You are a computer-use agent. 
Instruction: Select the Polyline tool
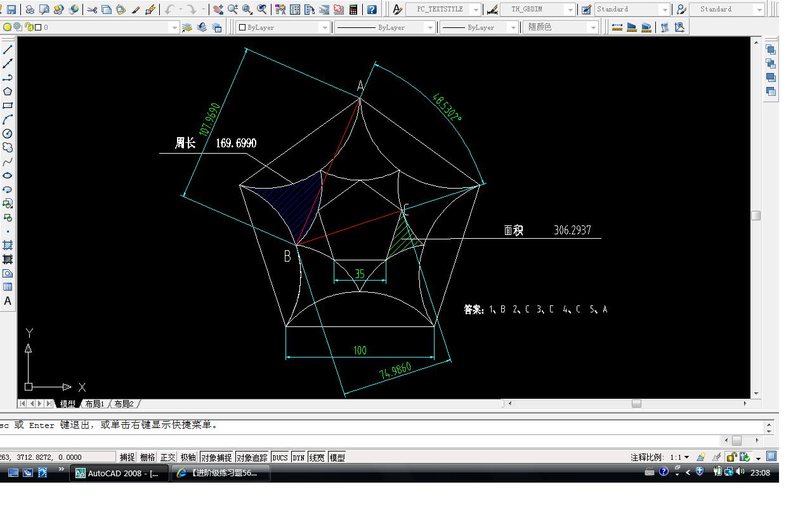(8, 77)
